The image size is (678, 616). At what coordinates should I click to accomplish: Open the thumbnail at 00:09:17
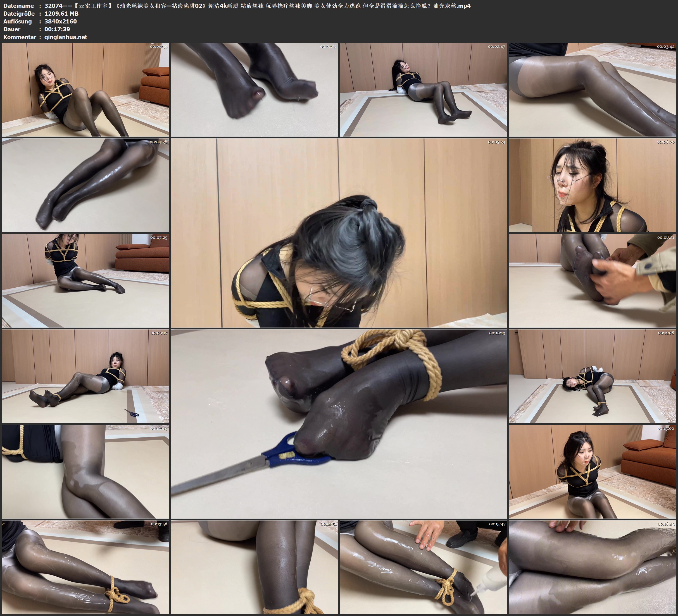pos(85,376)
